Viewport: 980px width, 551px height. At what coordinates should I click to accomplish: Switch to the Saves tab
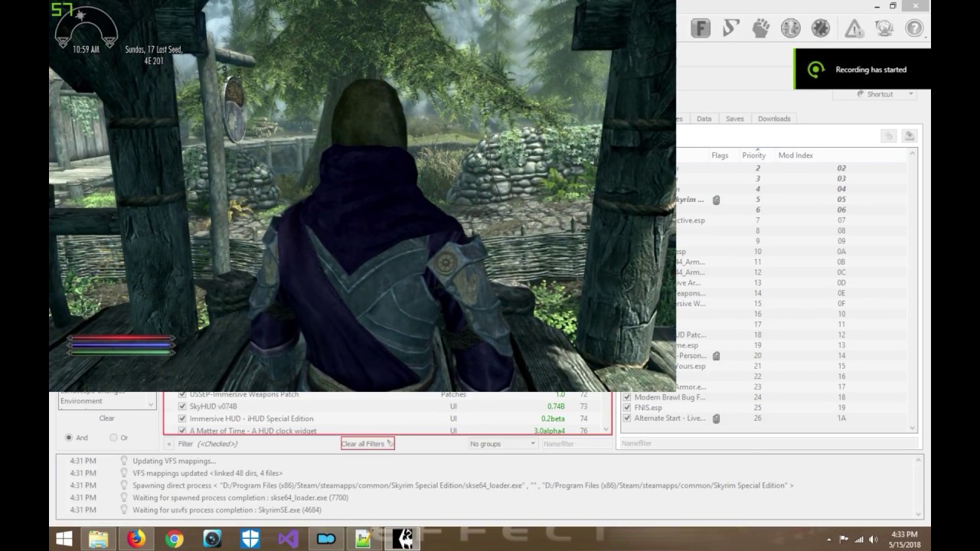[735, 119]
